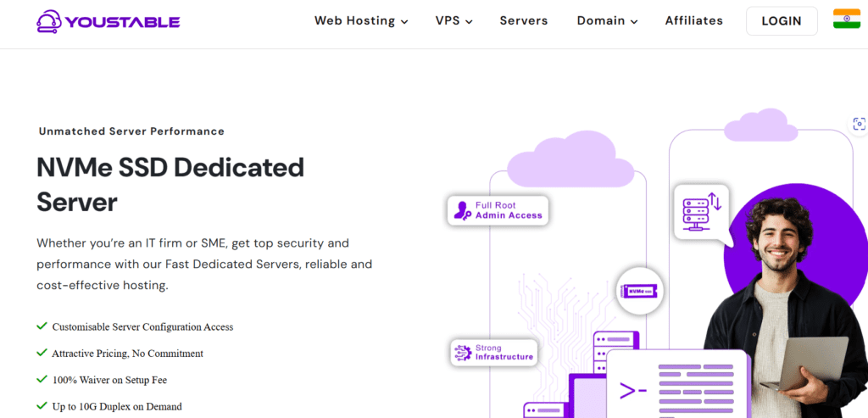Click the screenshot capture icon at right edge

(x=859, y=124)
